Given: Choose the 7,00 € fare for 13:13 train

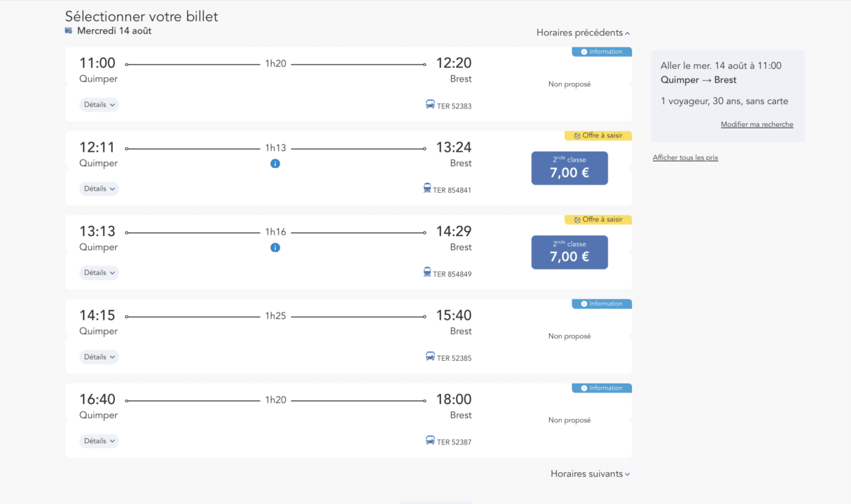Looking at the screenshot, I should click(569, 252).
